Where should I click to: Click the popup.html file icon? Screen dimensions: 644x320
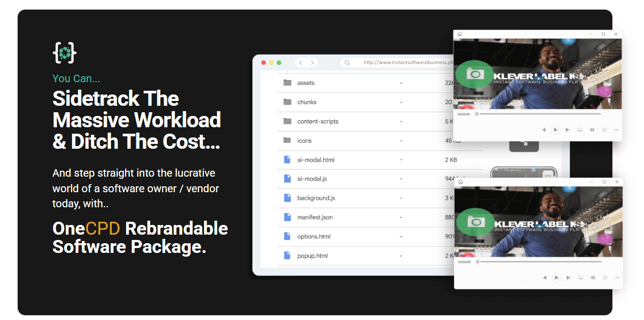click(x=287, y=256)
